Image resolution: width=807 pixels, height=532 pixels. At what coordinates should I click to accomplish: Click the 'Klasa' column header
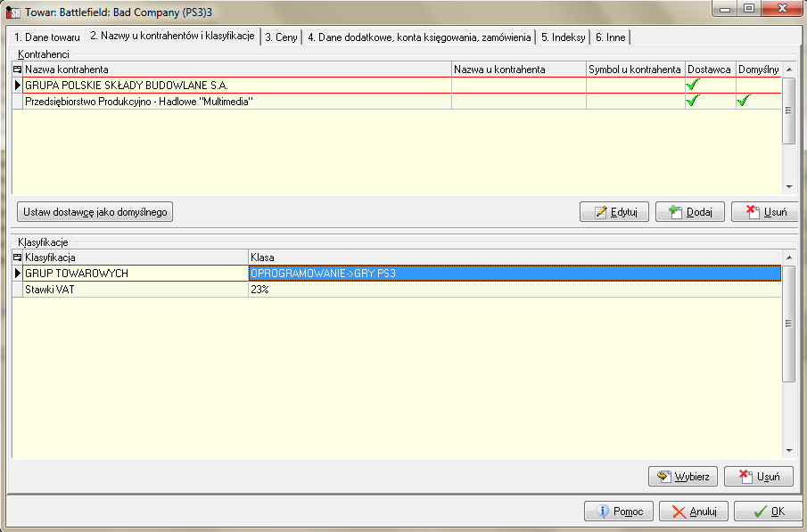click(515, 258)
